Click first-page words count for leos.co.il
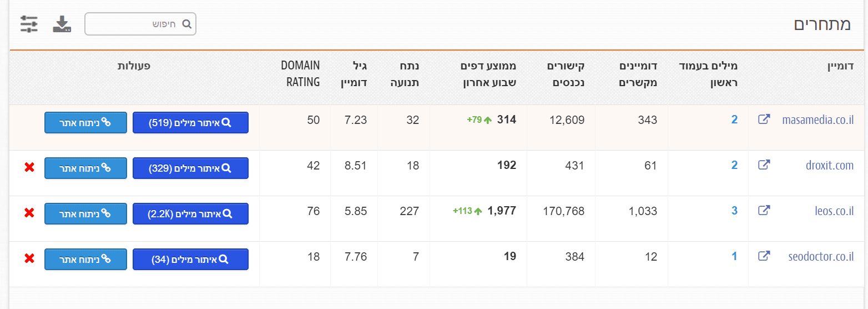 (x=734, y=211)
